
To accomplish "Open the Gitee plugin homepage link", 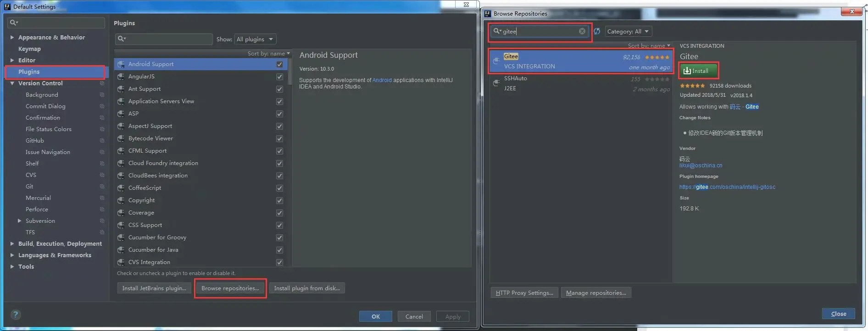I will [727, 187].
